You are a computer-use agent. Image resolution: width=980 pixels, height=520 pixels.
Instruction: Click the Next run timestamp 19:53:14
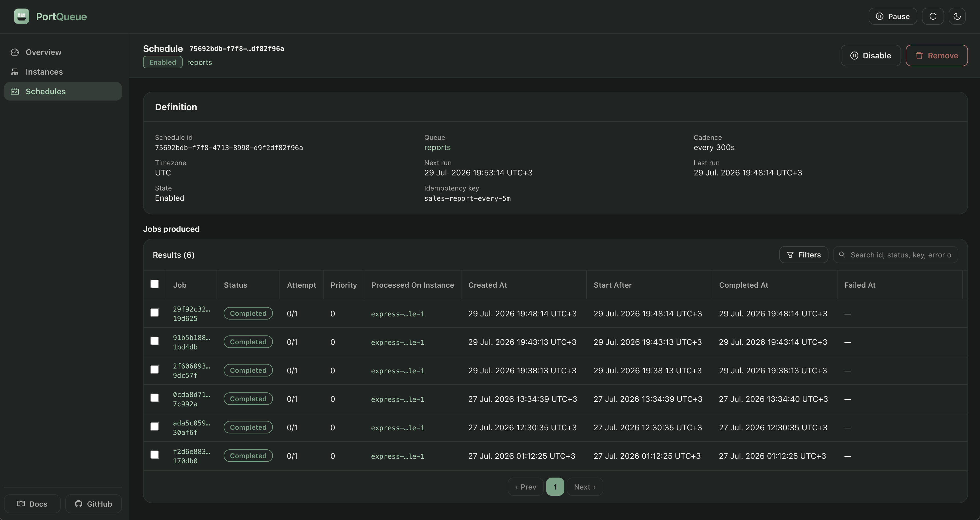478,173
